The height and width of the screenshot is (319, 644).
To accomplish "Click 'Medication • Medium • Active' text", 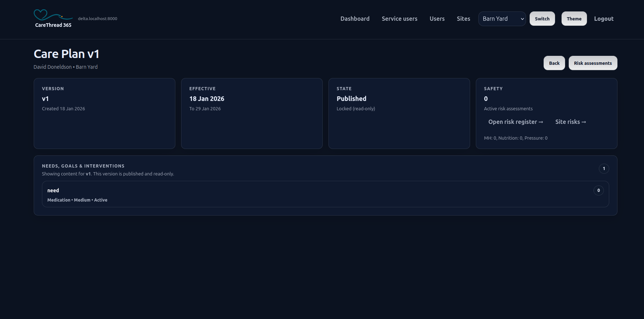I will 77,200.
